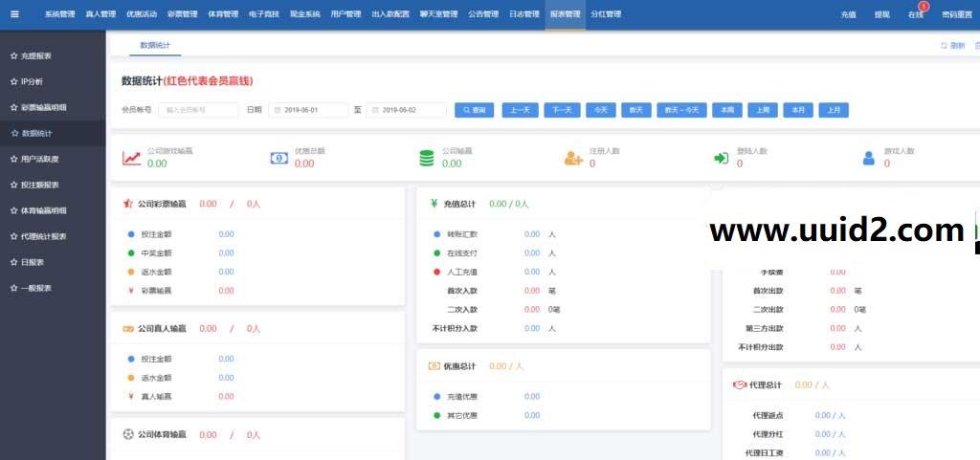This screenshot has height=460, width=980.
Task: Switch to the 数据统计 tab
Action: (155, 46)
